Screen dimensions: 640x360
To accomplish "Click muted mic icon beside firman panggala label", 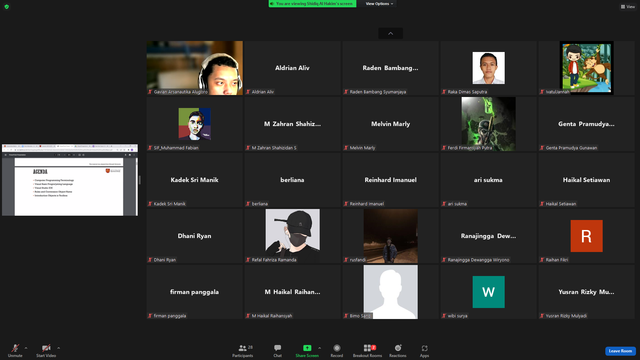I will pos(150,316).
